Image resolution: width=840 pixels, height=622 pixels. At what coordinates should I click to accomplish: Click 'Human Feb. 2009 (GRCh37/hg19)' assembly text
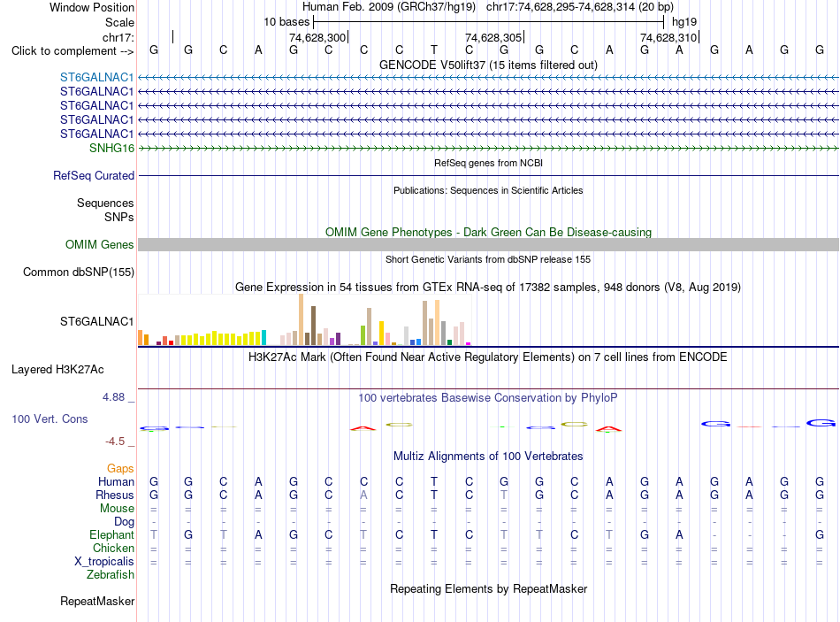(389, 7)
